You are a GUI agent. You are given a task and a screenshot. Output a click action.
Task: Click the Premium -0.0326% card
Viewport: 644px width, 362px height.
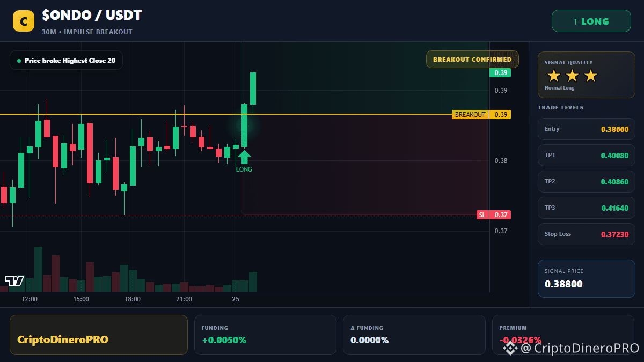[563, 335]
